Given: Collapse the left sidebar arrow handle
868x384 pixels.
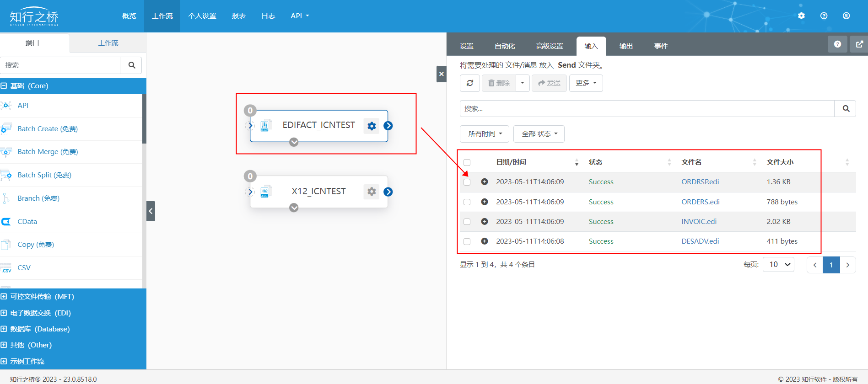Looking at the screenshot, I should 151,211.
